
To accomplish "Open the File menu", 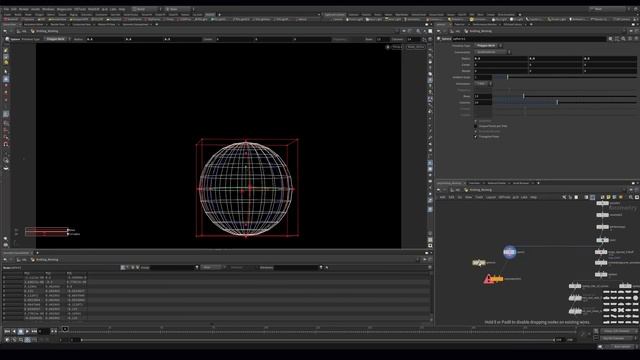I will (x=6, y=9).
